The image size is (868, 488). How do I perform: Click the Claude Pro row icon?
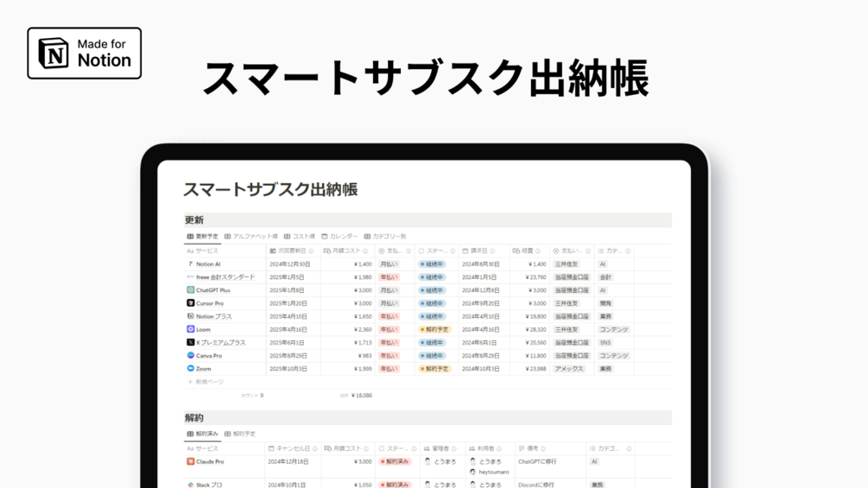(x=190, y=461)
